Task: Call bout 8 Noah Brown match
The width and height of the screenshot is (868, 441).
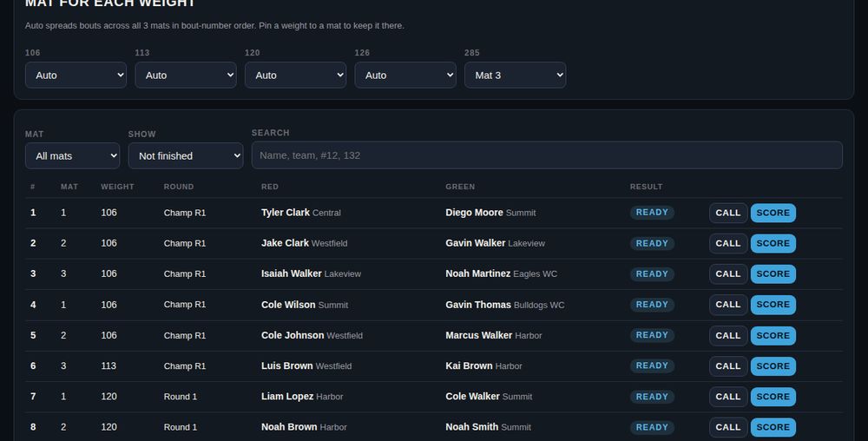Action: pyautogui.click(x=728, y=427)
